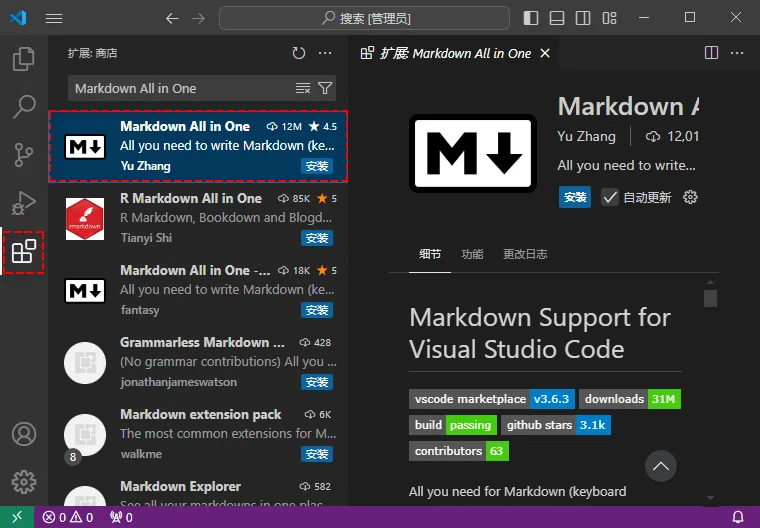Click the Tianyi Shi publisher name
Viewport: 760px width, 528px height.
tap(146, 238)
